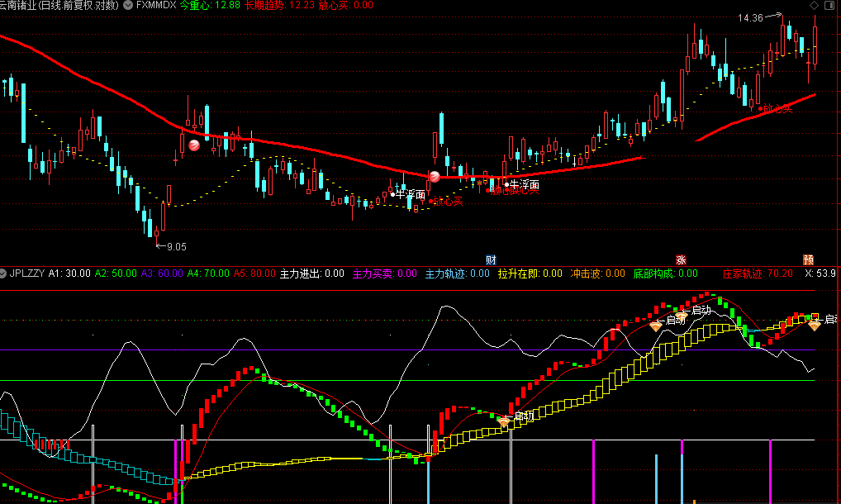
Task: Click the 放心买 label right of the first 牛浮面
Action: tap(448, 201)
